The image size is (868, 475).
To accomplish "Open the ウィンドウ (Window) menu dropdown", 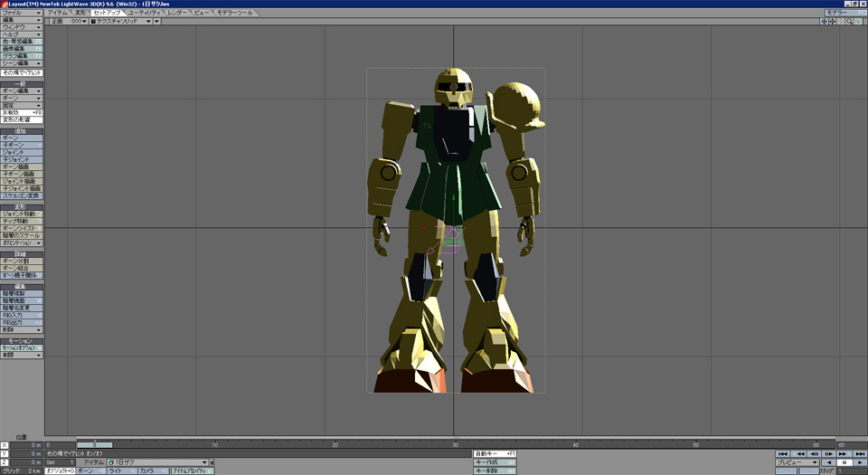I will click(x=22, y=27).
